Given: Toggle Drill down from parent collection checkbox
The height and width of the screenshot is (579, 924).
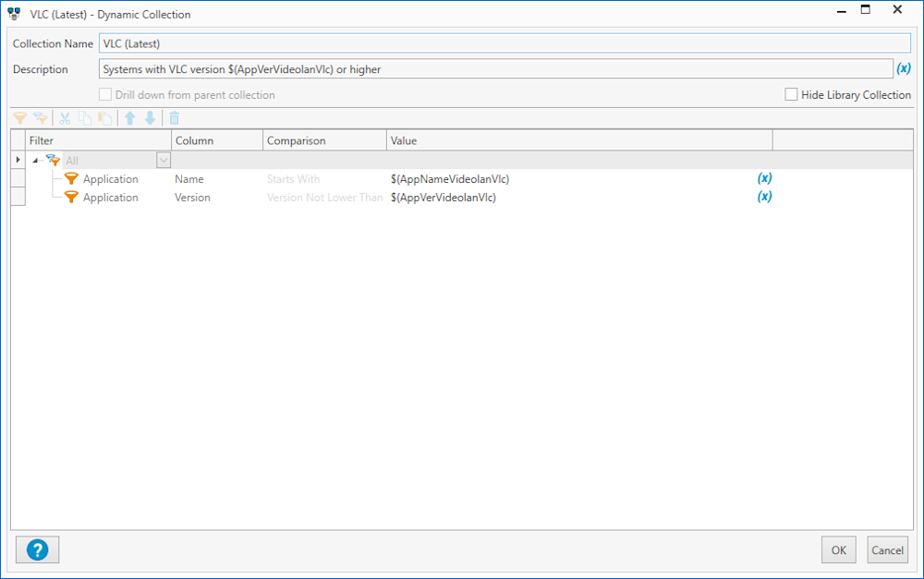Looking at the screenshot, I should [x=105, y=94].
